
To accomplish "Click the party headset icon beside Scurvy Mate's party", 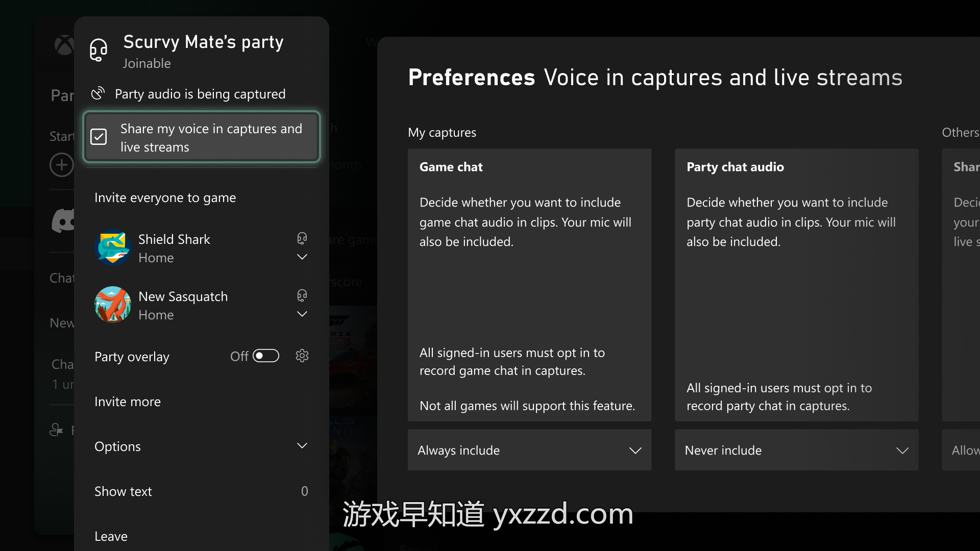I will click(99, 50).
